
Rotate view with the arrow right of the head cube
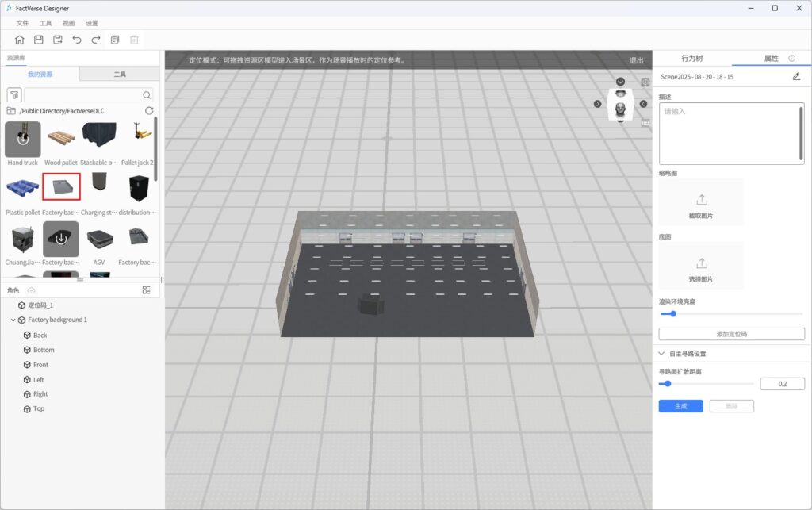643,104
